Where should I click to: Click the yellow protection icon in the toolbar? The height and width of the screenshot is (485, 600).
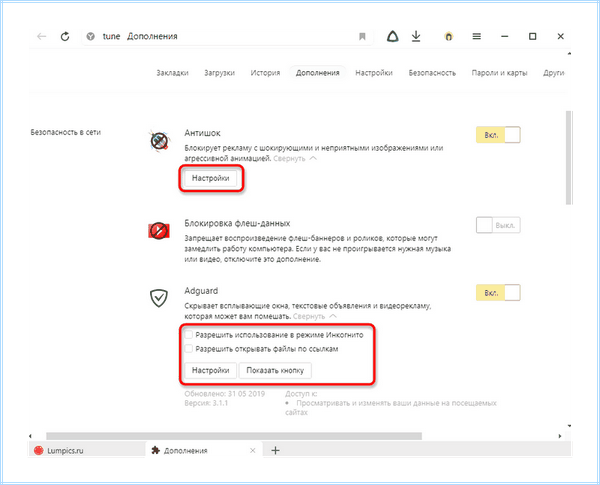(448, 36)
